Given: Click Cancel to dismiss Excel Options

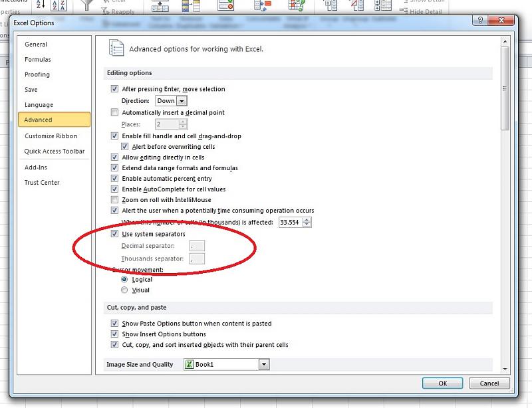Looking at the screenshot, I should [489, 383].
